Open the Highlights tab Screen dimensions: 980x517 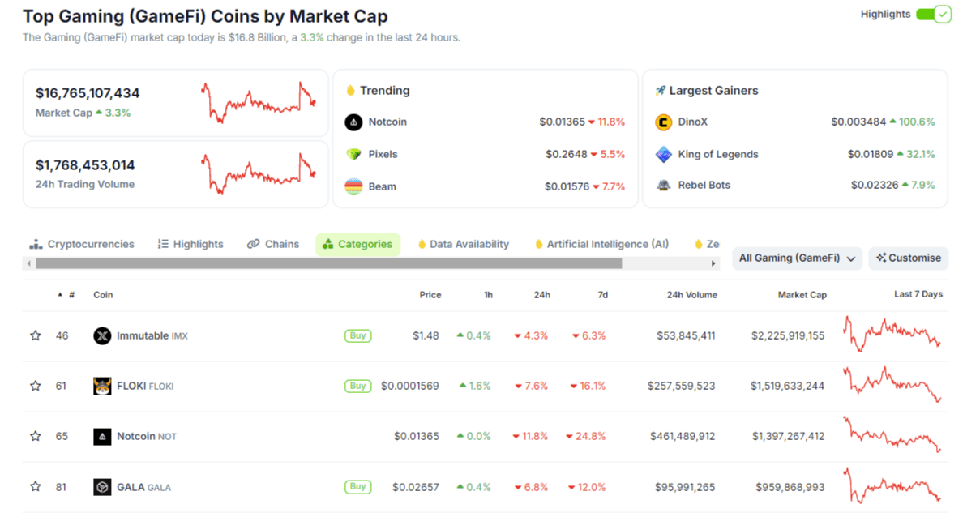[190, 244]
